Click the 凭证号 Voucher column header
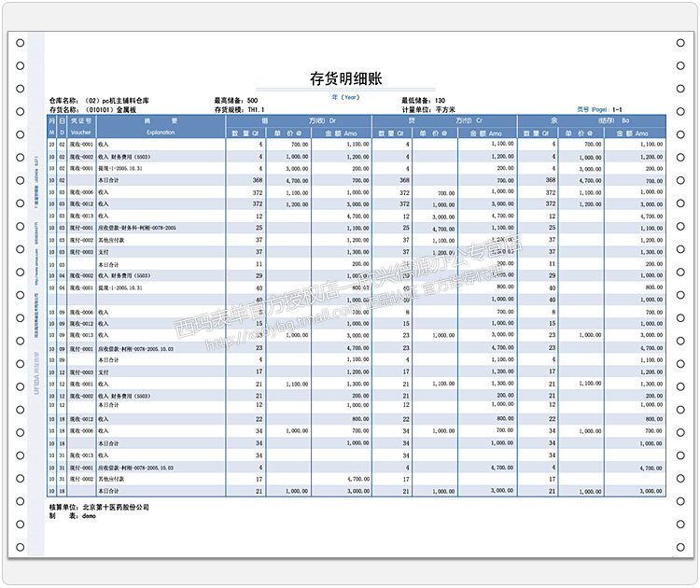Viewport: 700px width, 588px height. pyautogui.click(x=81, y=126)
